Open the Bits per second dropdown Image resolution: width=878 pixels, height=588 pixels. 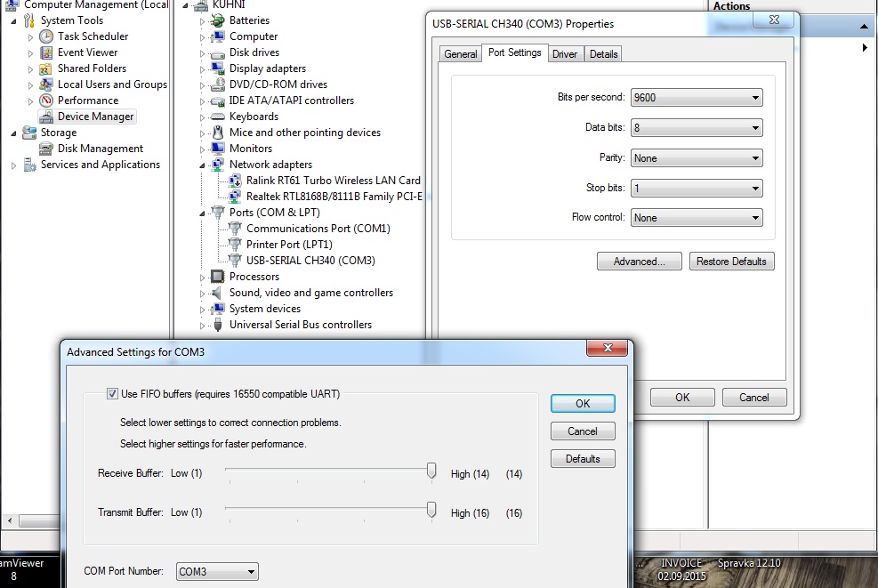(x=696, y=98)
